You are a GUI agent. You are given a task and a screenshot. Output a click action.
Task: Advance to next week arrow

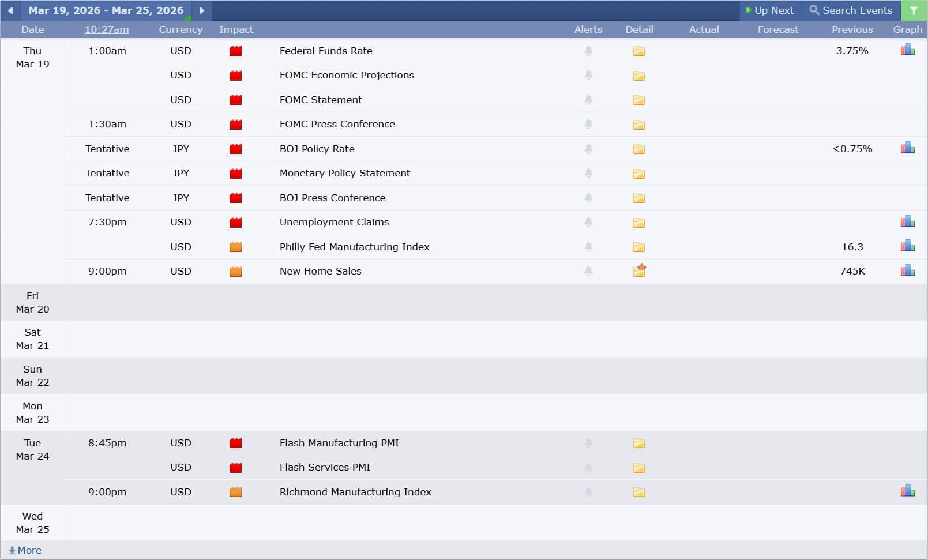(201, 10)
